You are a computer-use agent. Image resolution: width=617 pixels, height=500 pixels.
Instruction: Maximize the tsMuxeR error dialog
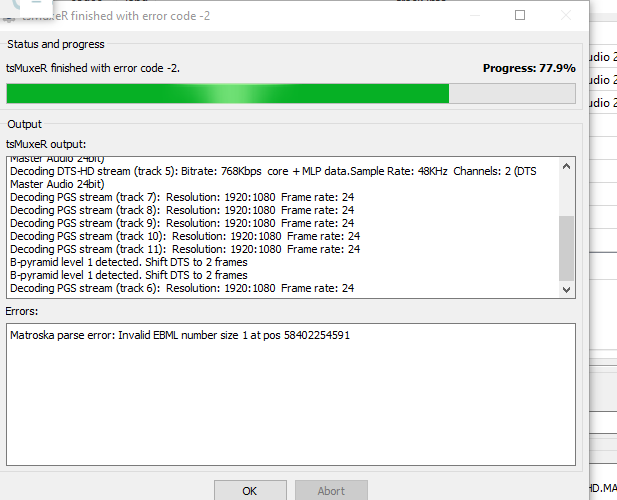(520, 15)
